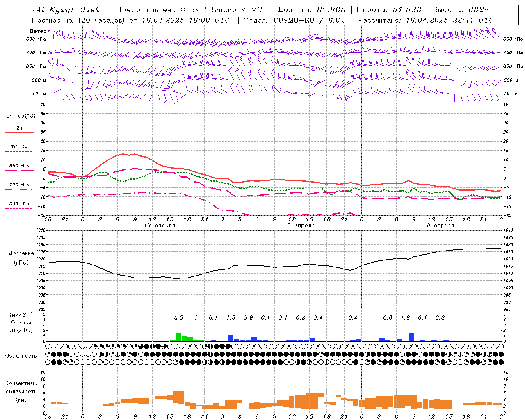Click the Осадки panel label
525x420 pixels.
click(21, 322)
